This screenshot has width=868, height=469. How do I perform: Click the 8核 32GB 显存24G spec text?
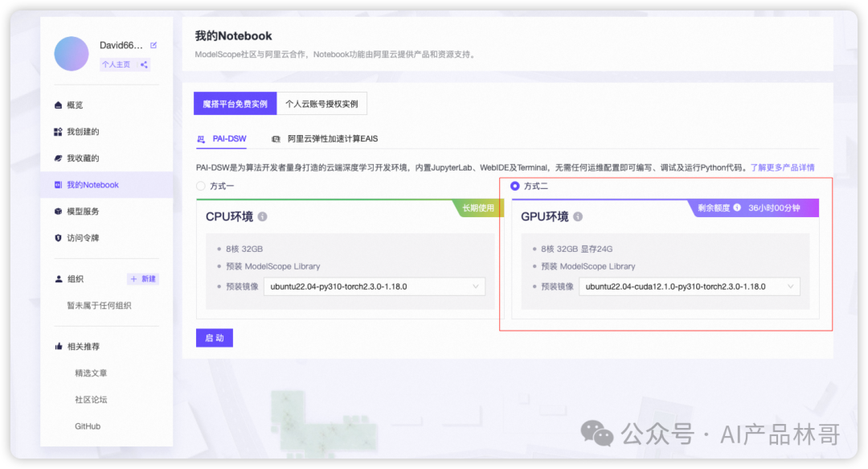576,249
